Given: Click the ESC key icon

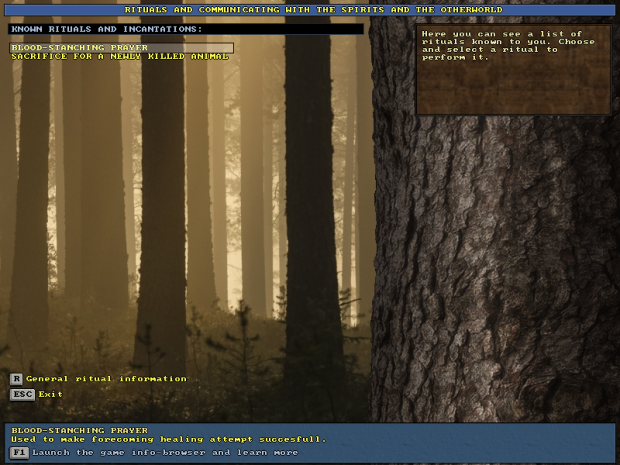Looking at the screenshot, I should tap(22, 395).
